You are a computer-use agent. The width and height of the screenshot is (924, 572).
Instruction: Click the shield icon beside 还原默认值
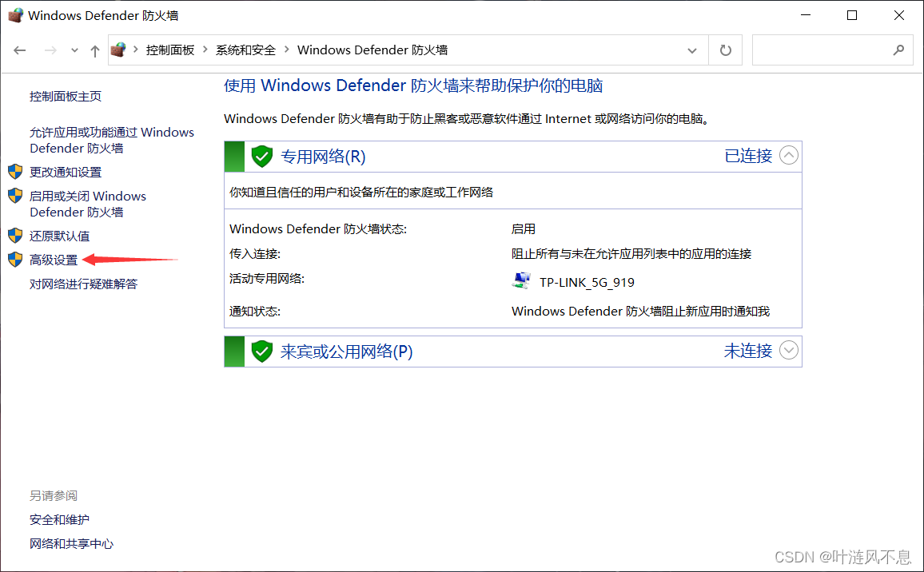tap(15, 236)
